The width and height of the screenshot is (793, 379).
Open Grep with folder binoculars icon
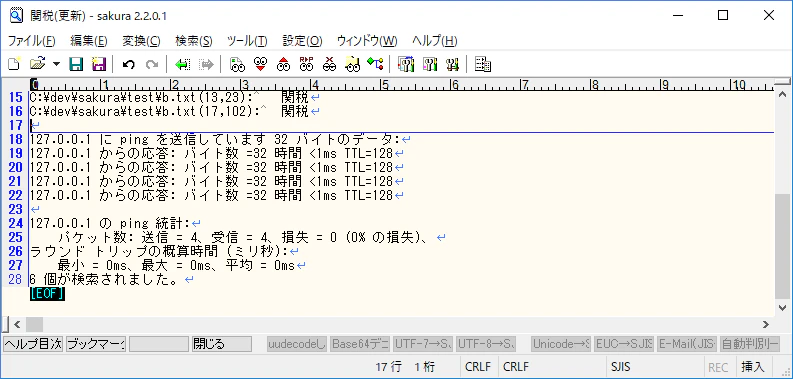[353, 64]
